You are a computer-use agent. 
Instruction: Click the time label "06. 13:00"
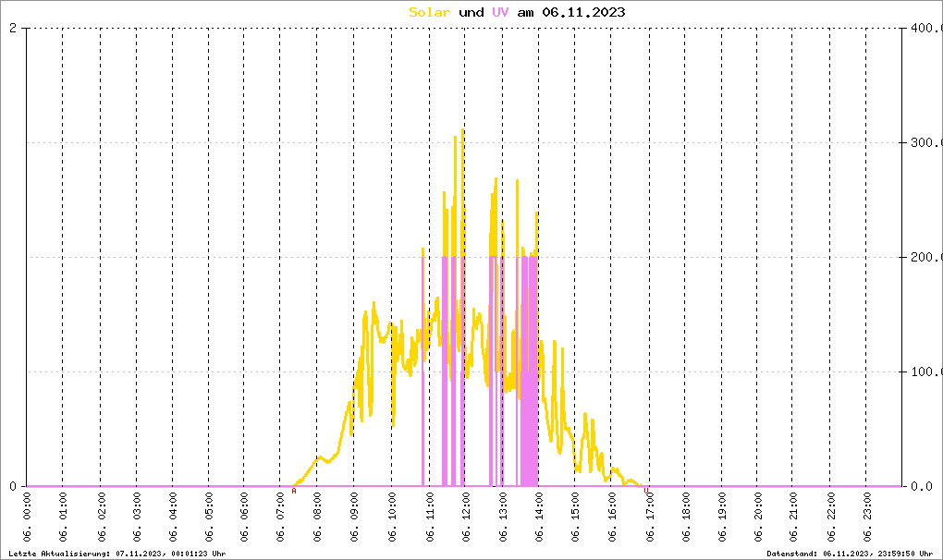point(503,517)
